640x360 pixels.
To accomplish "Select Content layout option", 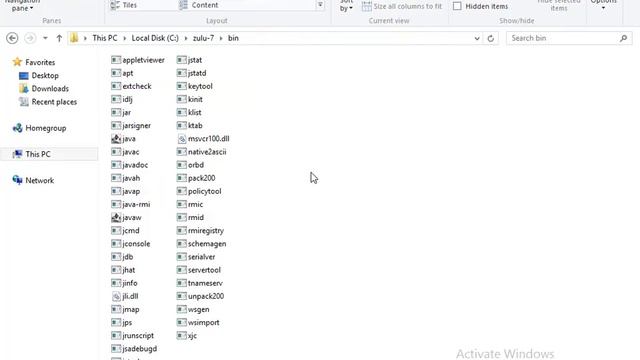I will tap(199, 5).
